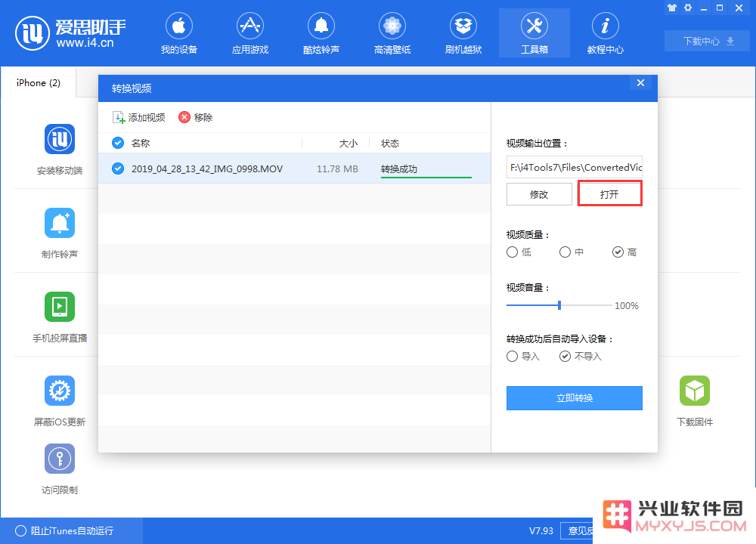The width and height of the screenshot is (756, 544).
Task: Select 工具箱 toolbox tab
Action: 534,33
